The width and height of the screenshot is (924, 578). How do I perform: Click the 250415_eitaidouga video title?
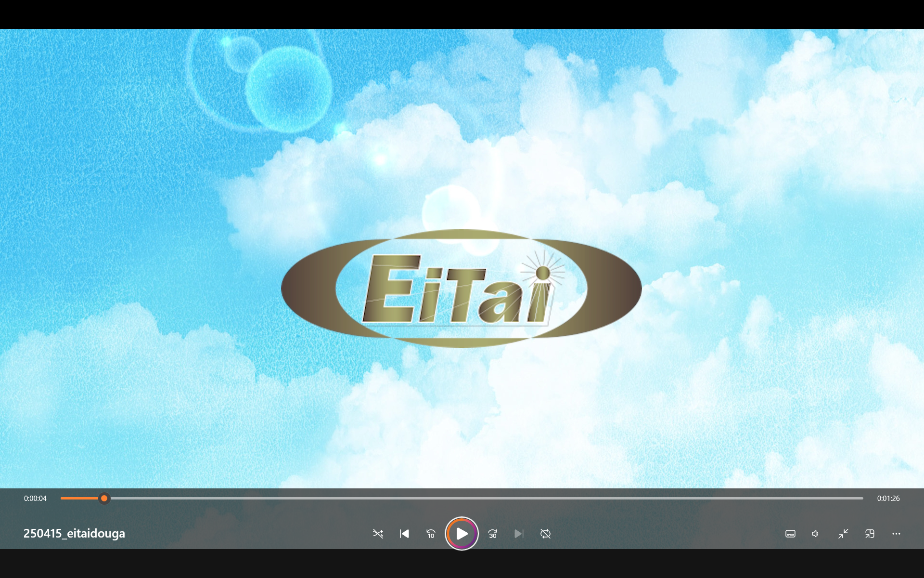coord(74,533)
